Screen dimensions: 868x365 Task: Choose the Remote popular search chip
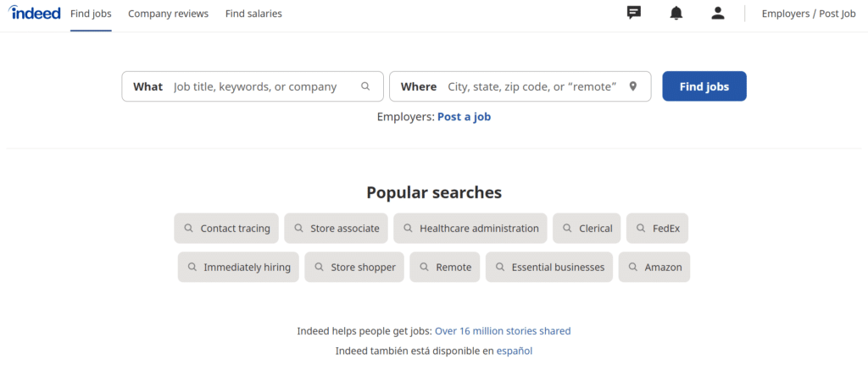coord(445,267)
